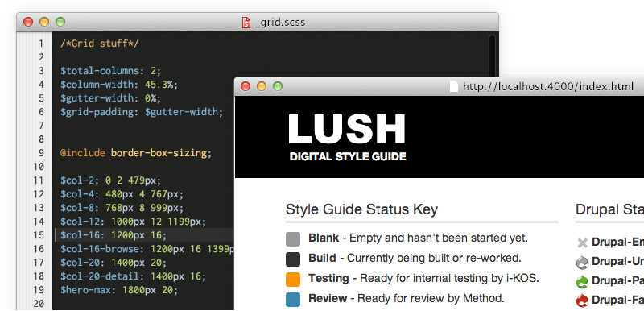
Task: Click the Drupal Sta… heading in the browser
Action: (x=609, y=209)
